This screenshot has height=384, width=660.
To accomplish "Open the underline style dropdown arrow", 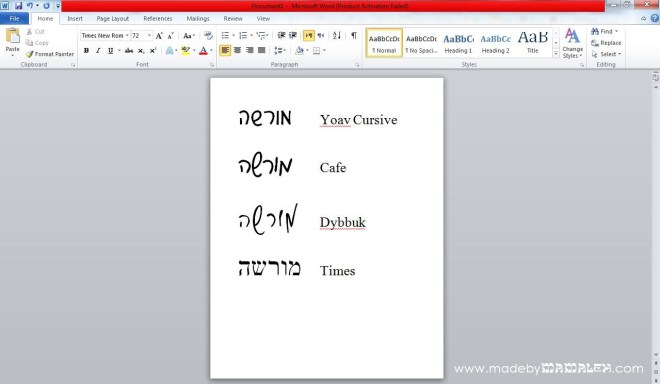I will [119, 51].
